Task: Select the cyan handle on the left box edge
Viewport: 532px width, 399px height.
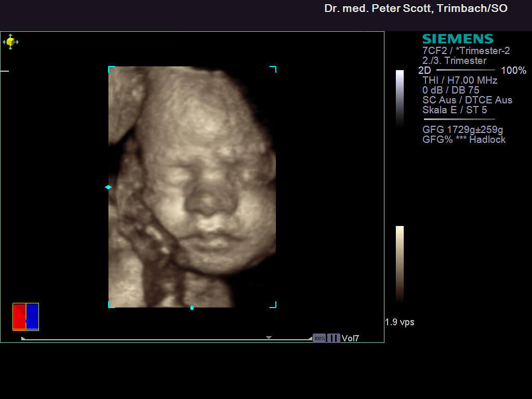Action: [x=108, y=187]
